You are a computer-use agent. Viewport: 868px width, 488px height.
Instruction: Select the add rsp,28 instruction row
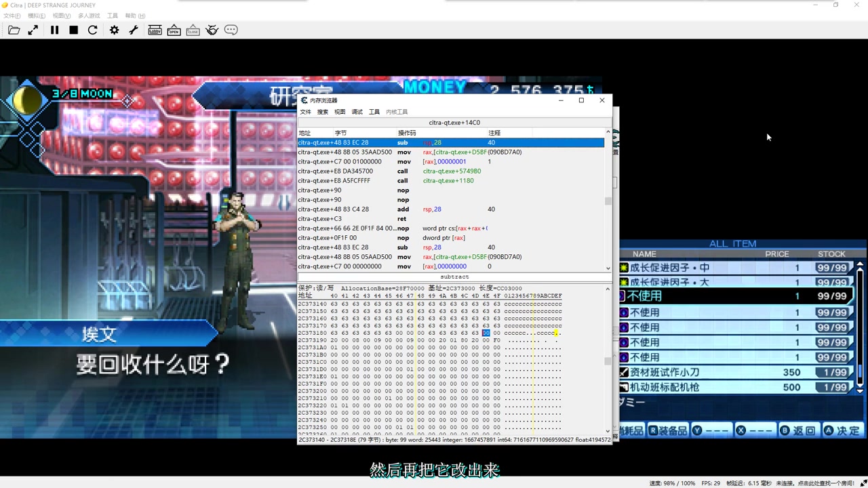tap(451, 209)
